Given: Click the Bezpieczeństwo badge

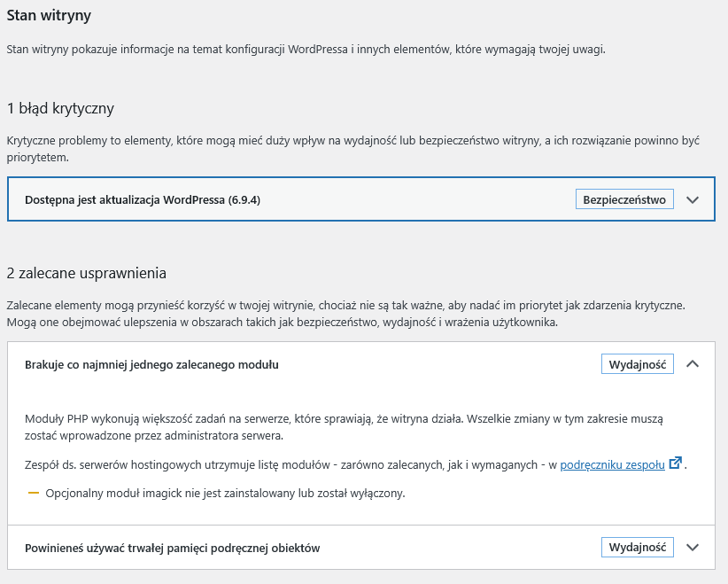Looking at the screenshot, I should tap(624, 199).
